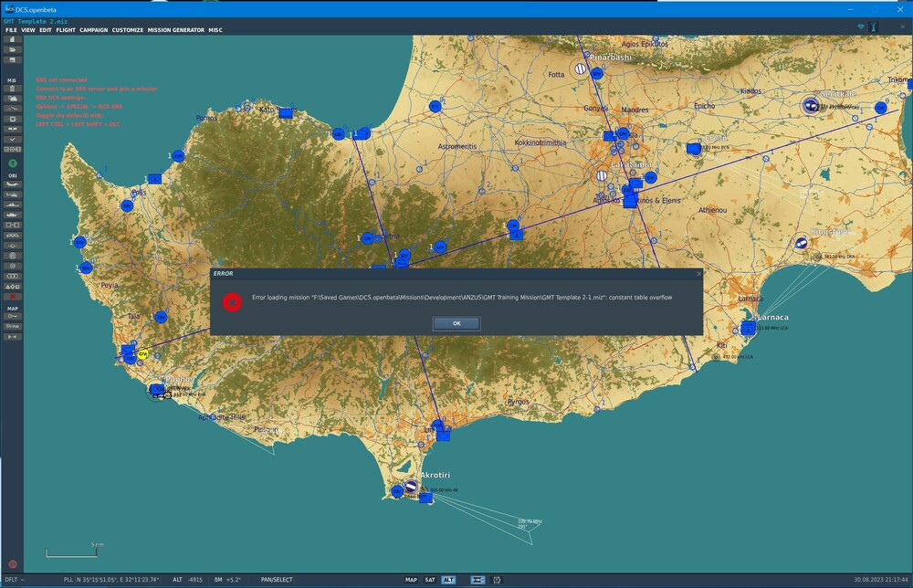
Task: Click the green fly mission icon
Action: tap(13, 163)
